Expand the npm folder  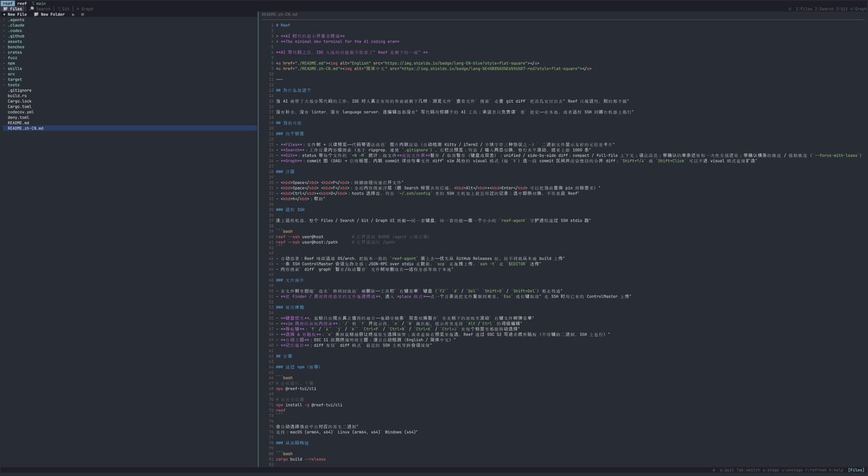click(11, 64)
